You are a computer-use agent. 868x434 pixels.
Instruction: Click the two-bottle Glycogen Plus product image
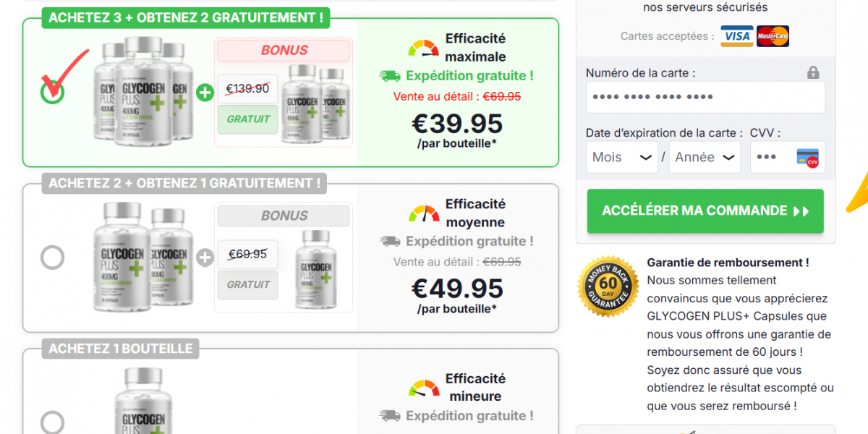pyautogui.click(x=140, y=258)
